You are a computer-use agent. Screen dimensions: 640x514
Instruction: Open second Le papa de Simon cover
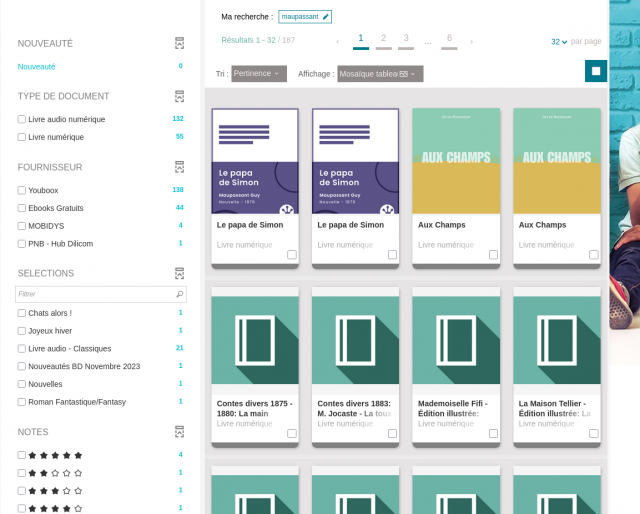356,161
